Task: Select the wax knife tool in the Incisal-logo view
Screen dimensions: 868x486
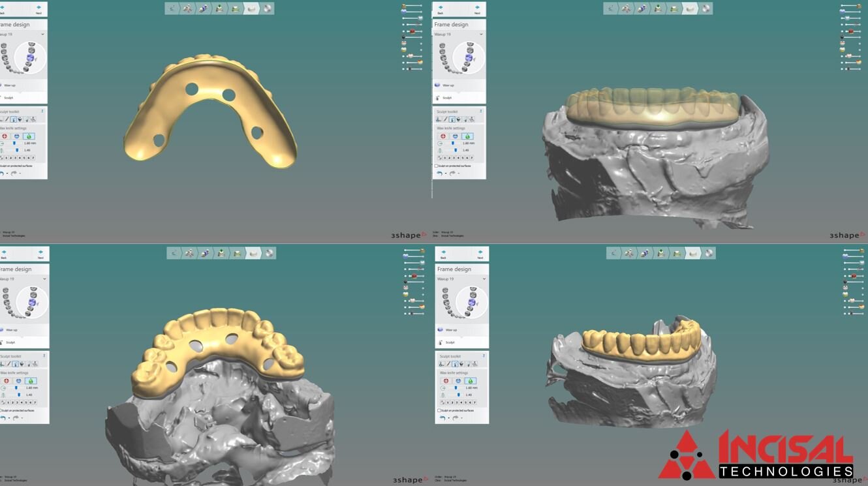Action: point(455,364)
